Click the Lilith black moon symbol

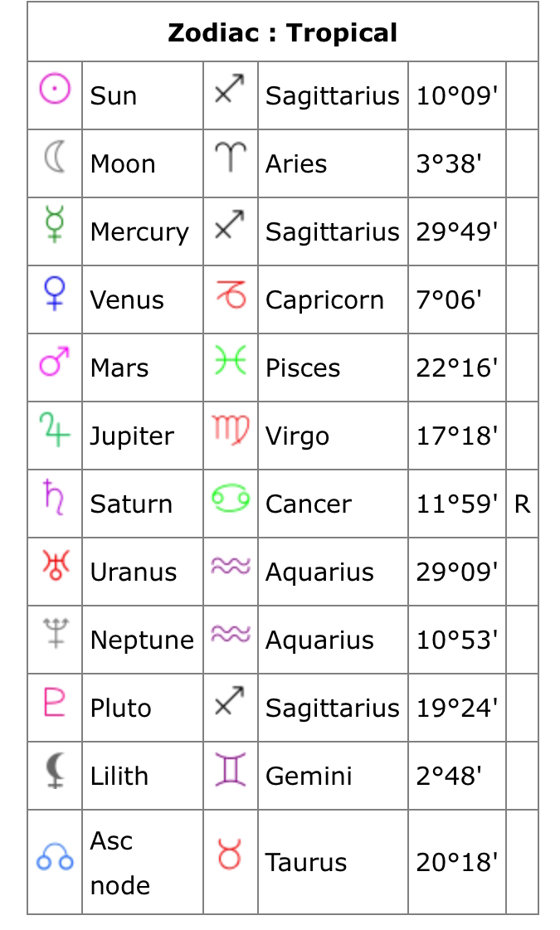tap(55, 769)
